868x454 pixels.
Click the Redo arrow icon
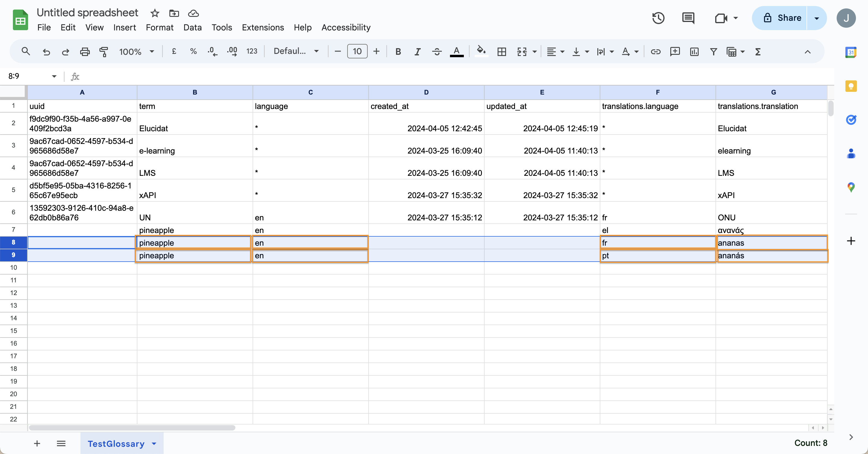(65, 51)
